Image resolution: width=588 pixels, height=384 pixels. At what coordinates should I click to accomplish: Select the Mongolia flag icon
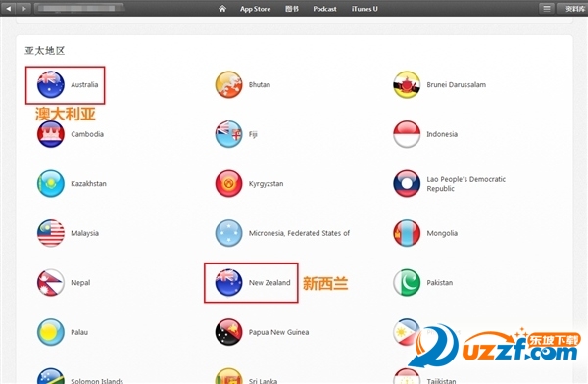[x=407, y=233]
